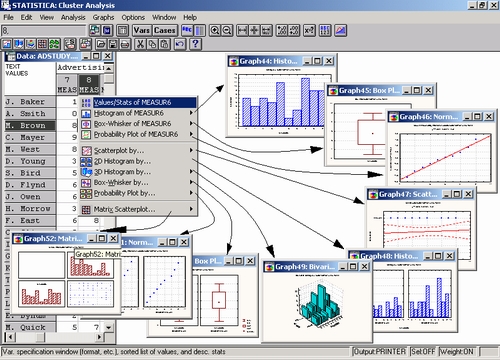The height and width of the screenshot is (360, 500).
Task: Click the Help question mark icon
Action: (196, 44)
